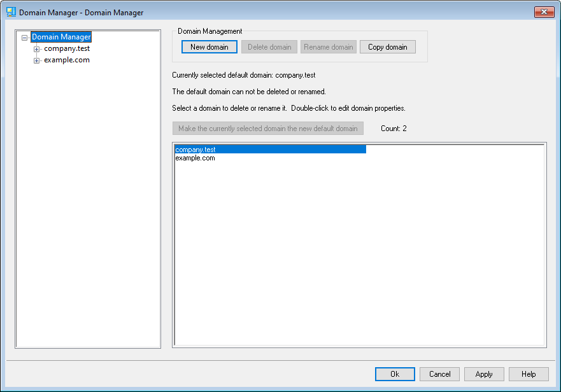Image resolution: width=561 pixels, height=392 pixels.
Task: Expand the example.com tree node
Action: [x=36, y=60]
